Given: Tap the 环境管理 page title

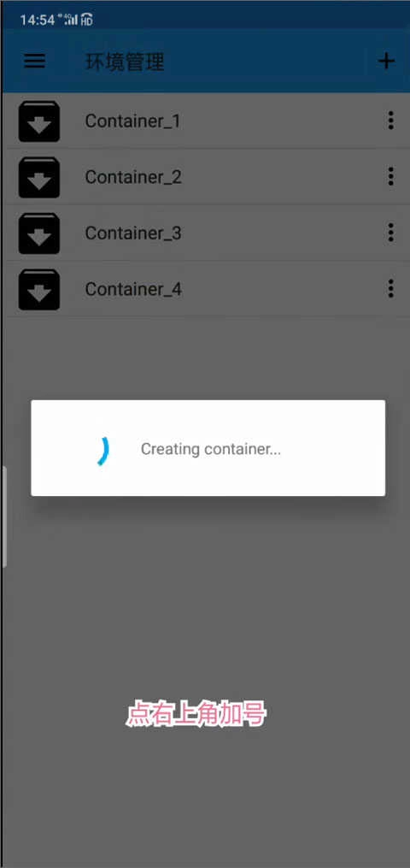Looking at the screenshot, I should (x=125, y=62).
